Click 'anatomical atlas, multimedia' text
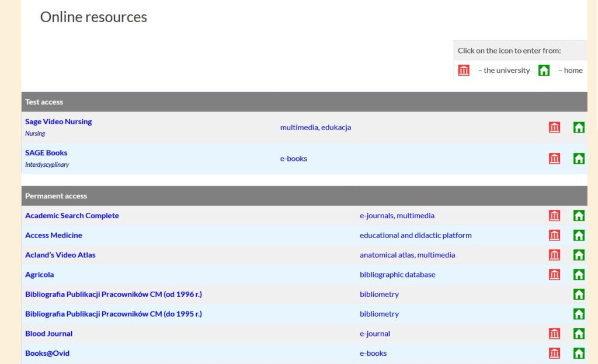 coord(407,255)
